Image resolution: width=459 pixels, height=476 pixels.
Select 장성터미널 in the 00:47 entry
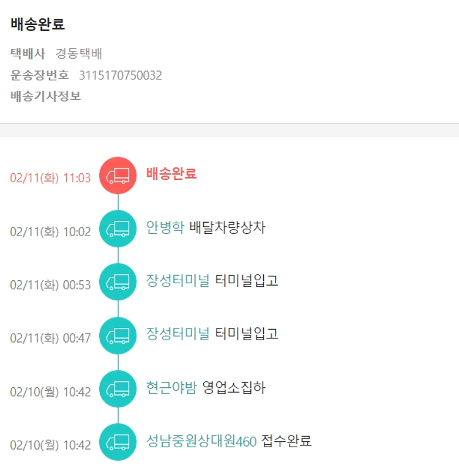point(177,334)
